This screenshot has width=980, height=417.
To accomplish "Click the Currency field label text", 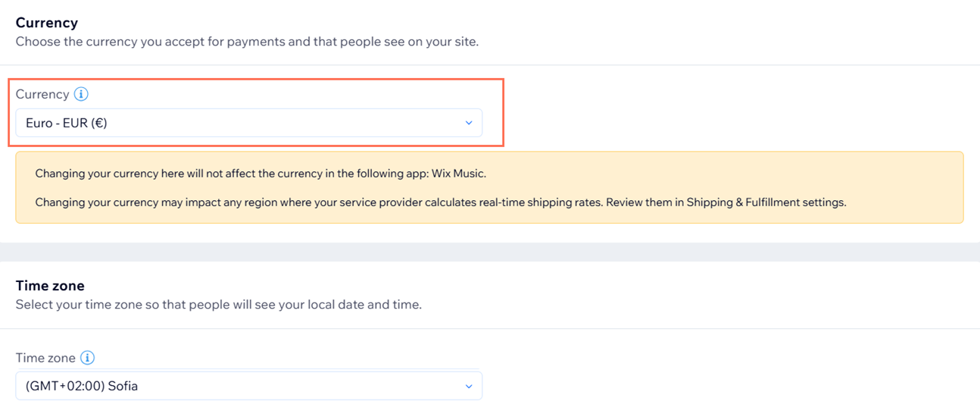I will coord(42,94).
